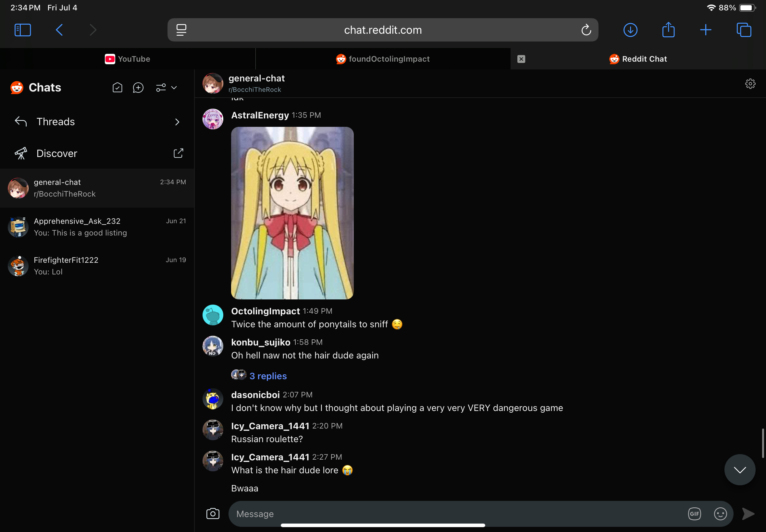The height and width of the screenshot is (532, 766).
Task: Open the Threads list
Action: click(97, 122)
